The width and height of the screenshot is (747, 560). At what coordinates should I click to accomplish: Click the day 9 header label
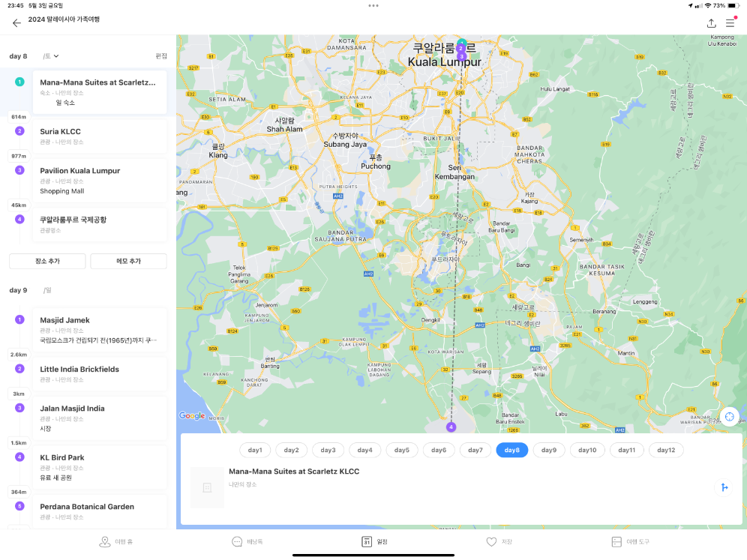[x=18, y=290]
